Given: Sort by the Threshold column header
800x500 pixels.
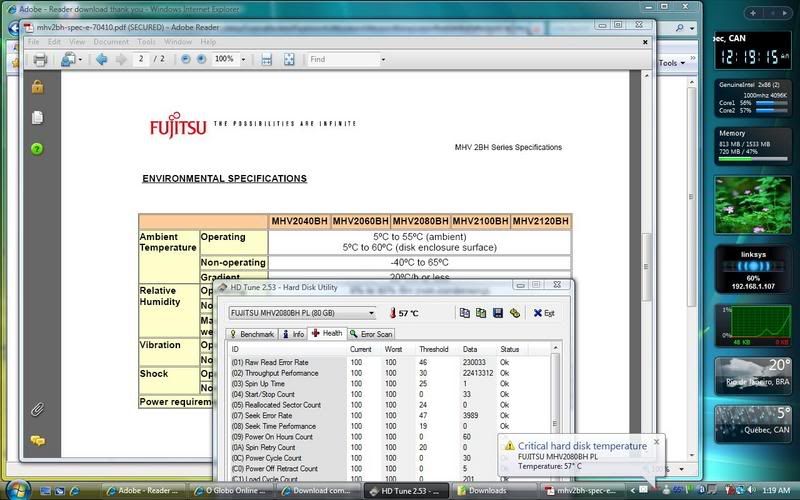Looking at the screenshot, I should (434, 349).
